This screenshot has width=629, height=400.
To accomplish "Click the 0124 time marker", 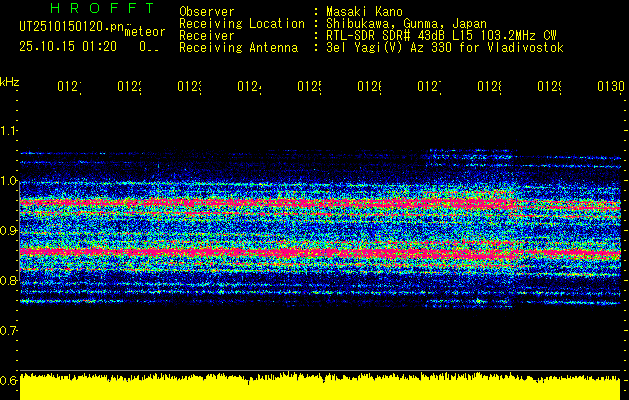I will 249,87.
